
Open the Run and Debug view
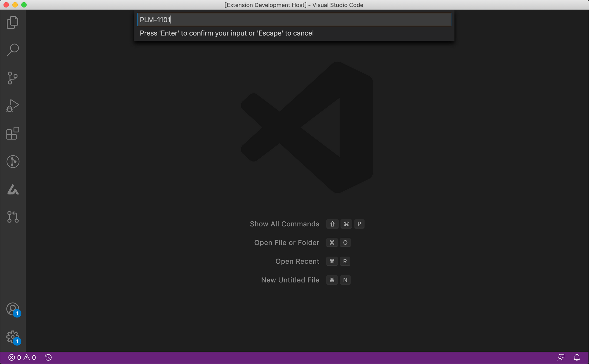tap(13, 106)
